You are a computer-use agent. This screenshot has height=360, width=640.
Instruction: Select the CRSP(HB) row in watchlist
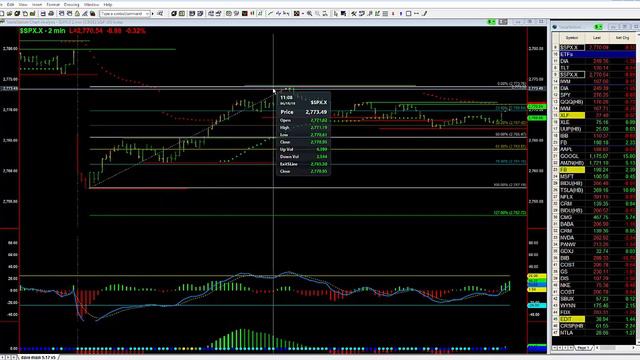tap(595, 326)
